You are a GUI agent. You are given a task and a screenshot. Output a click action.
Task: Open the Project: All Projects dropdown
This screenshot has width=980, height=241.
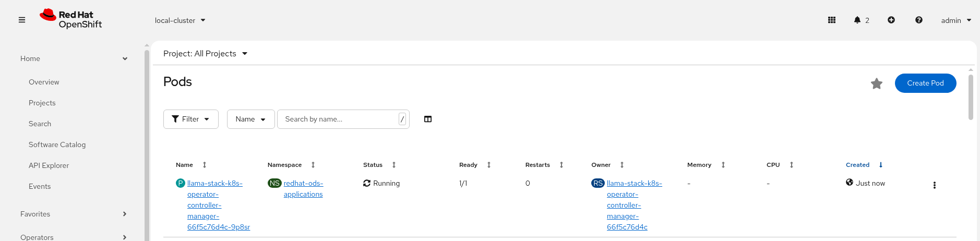pyautogui.click(x=205, y=54)
